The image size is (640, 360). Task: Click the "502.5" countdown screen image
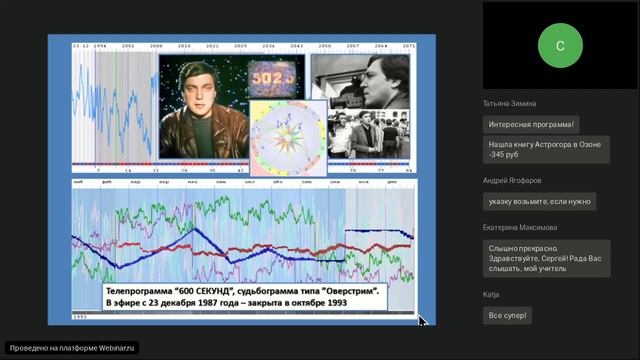tap(272, 79)
